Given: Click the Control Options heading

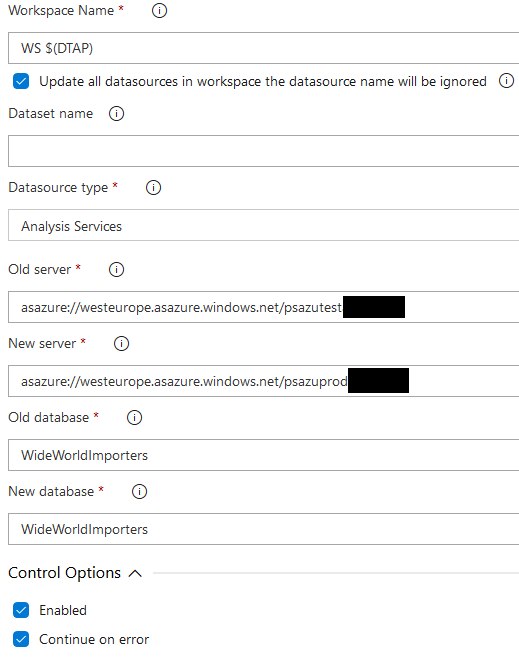Looking at the screenshot, I should click(64, 573).
